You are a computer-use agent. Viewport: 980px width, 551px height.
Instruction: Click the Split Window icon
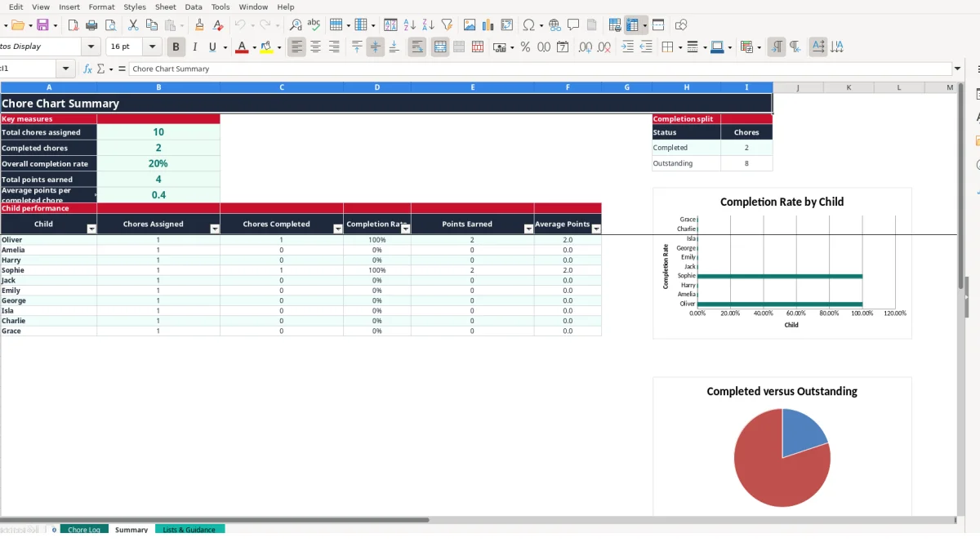pyautogui.click(x=658, y=25)
